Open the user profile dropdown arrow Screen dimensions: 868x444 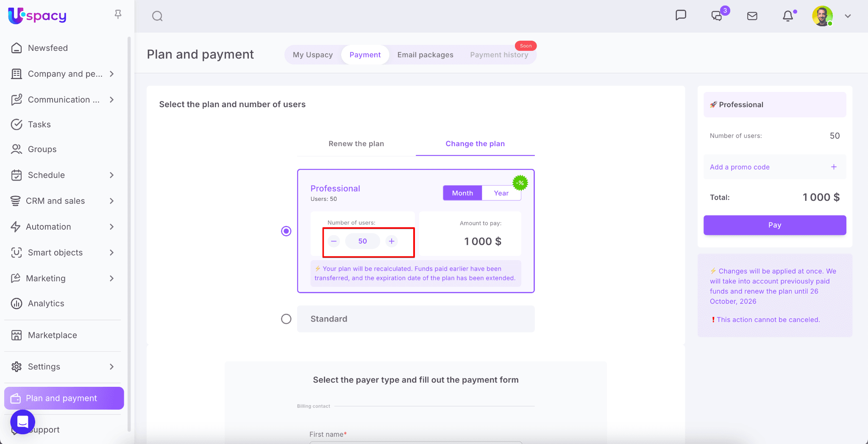tap(848, 16)
